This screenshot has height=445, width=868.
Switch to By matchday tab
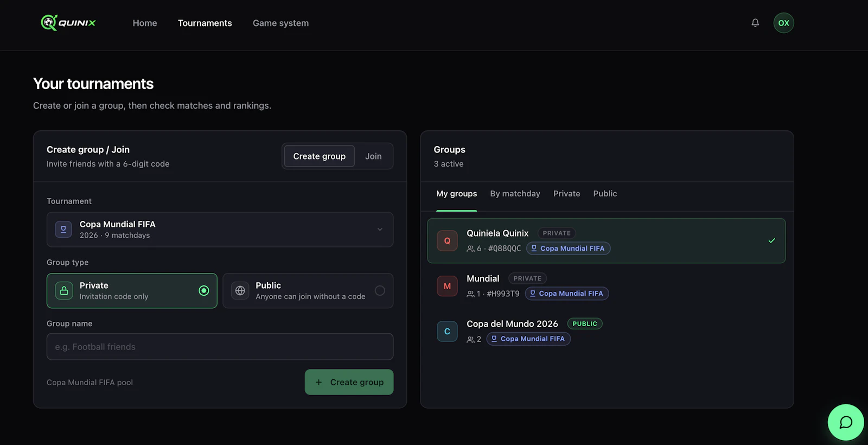point(515,194)
